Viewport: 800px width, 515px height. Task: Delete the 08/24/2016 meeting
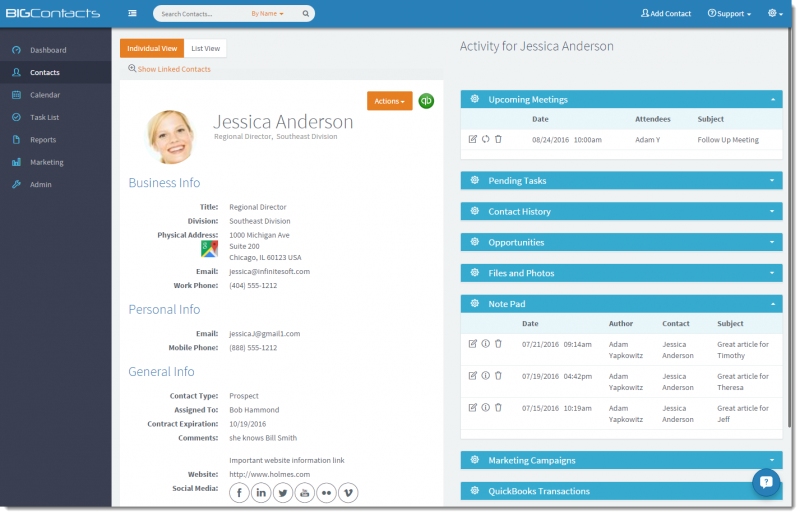pos(498,139)
